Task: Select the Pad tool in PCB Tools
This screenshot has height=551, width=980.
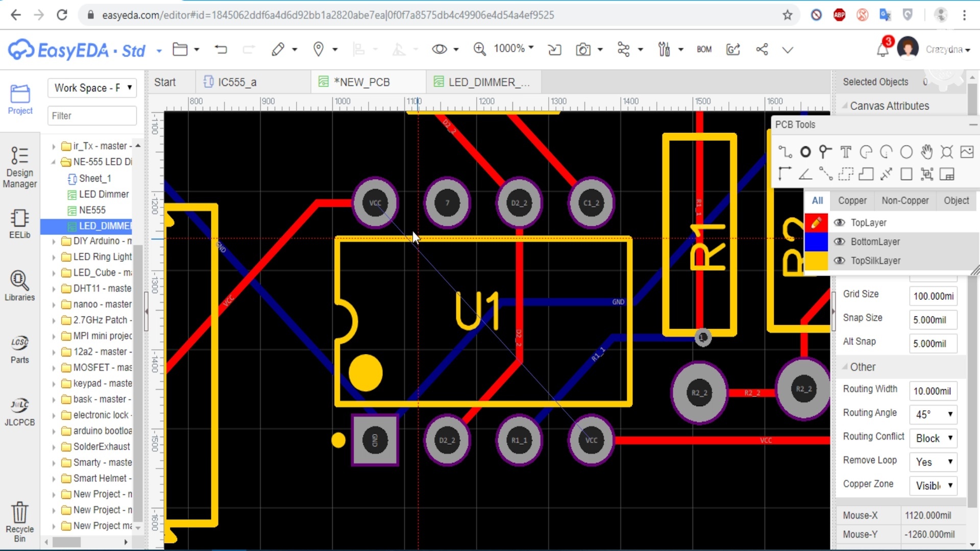Action: [x=805, y=152]
